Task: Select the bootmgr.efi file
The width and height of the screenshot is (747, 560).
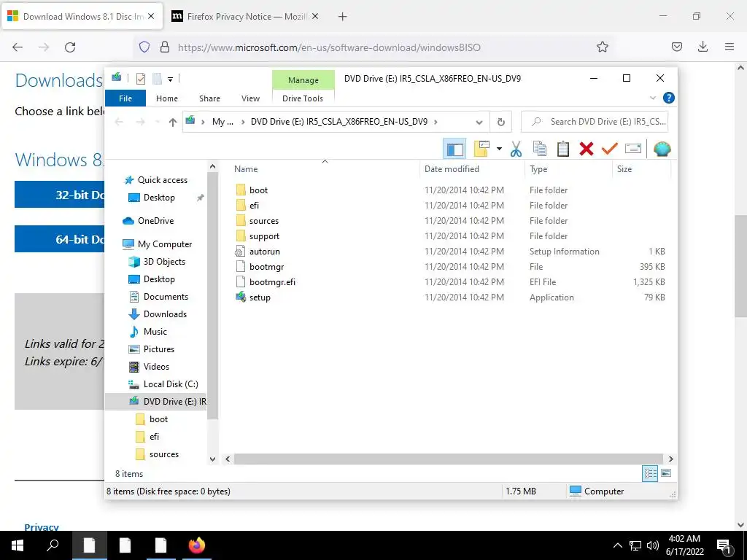Action: click(272, 282)
